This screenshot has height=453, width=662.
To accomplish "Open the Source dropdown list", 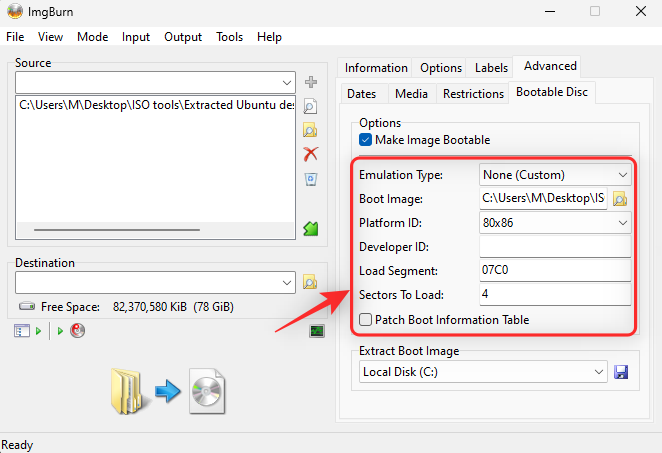I will (287, 82).
